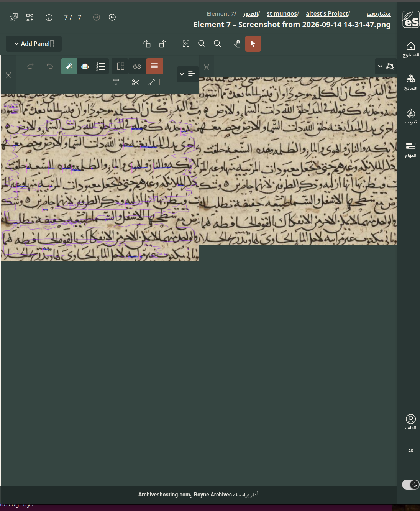Image resolution: width=420 pixels, height=511 pixels.
Task: Toggle dark mode switch
Action: 410,485
